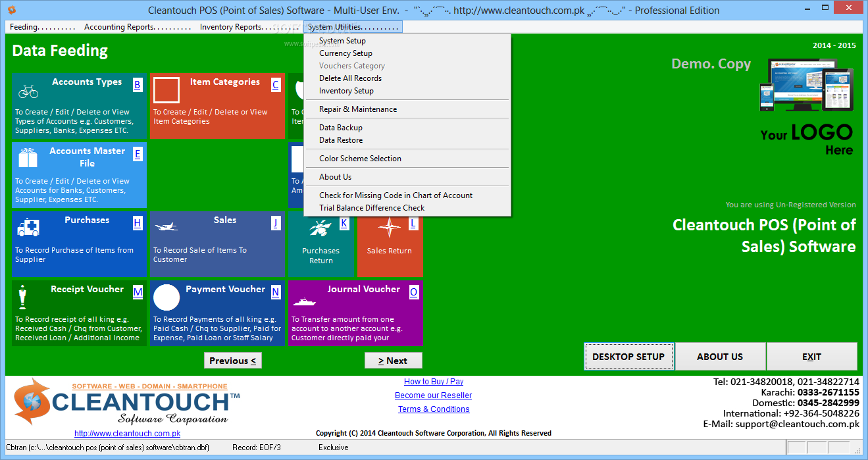Click shortcut letter J on Sales tile
The width and height of the screenshot is (868, 460).
[x=276, y=223]
